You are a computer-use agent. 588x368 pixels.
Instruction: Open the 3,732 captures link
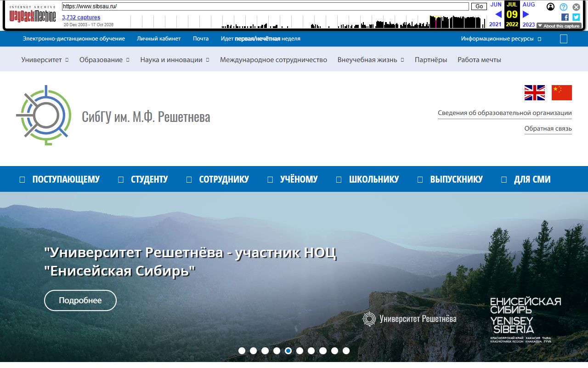81,17
